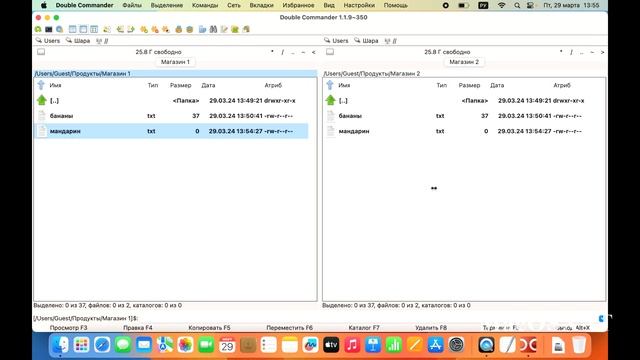Click left panel < button
Viewport: 640px width, 360px height.
tap(313, 52)
